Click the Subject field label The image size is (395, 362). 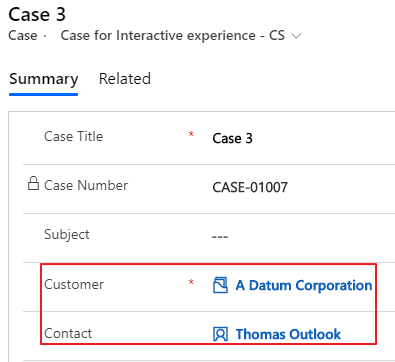(67, 235)
